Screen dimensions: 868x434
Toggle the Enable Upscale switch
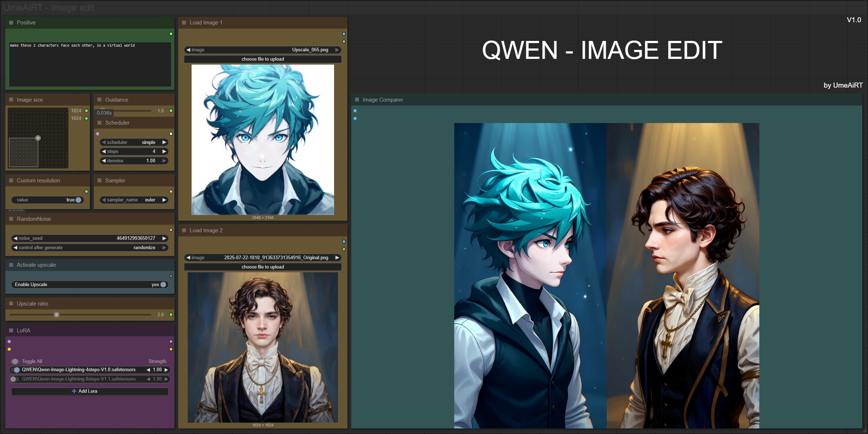164,285
